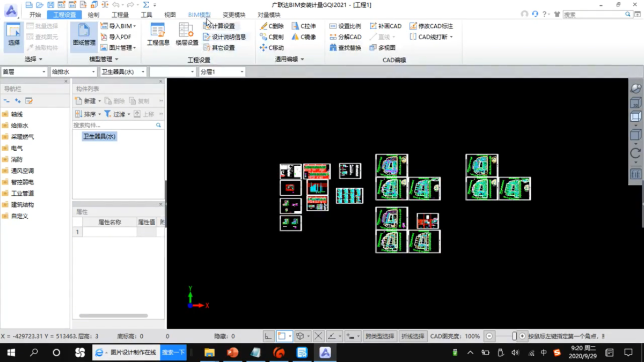Switch to the 绘制 tab
Screen dimensions: 644x362
93,15
